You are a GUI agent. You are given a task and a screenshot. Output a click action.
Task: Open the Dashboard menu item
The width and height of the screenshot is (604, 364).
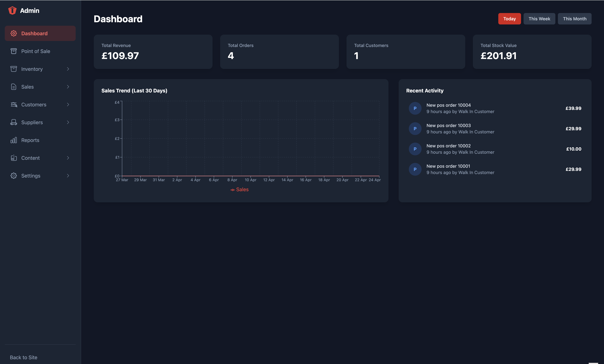tap(40, 33)
